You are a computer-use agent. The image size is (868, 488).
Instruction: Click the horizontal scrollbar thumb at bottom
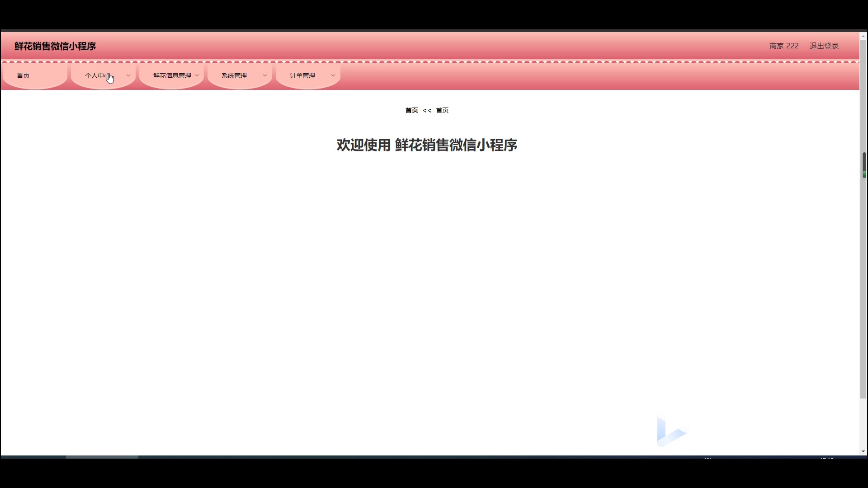(x=102, y=457)
